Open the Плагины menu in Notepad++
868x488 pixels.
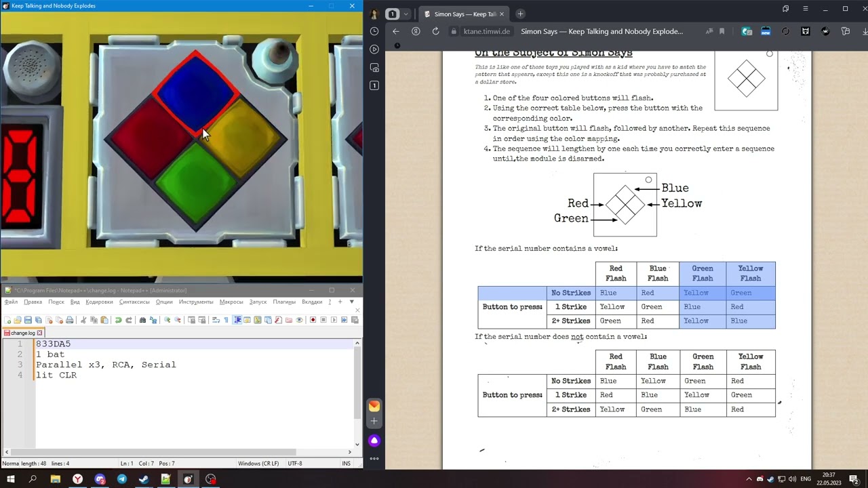pyautogui.click(x=284, y=302)
